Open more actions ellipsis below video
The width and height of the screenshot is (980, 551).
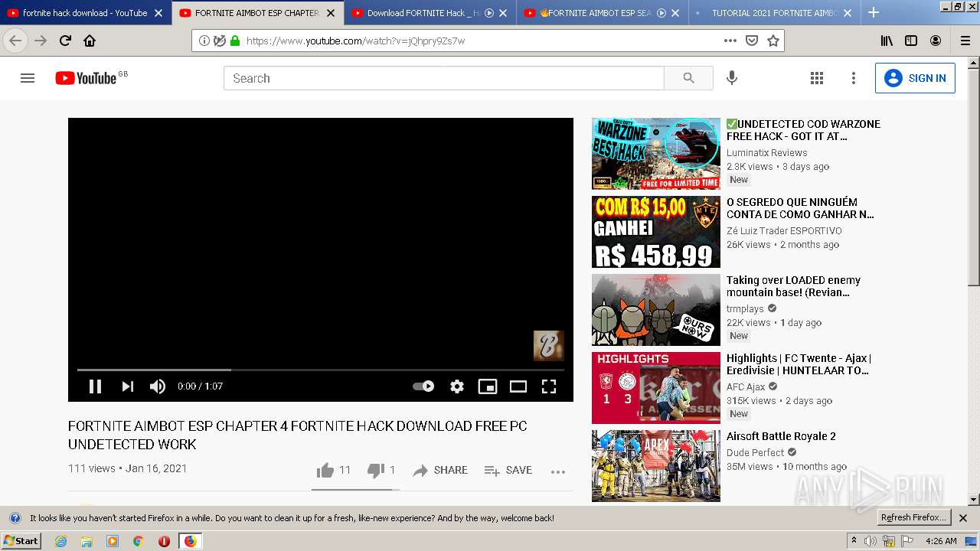click(558, 471)
